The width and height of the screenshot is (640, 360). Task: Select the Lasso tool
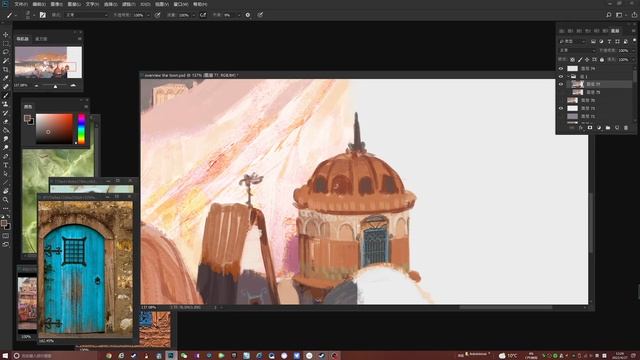click(x=6, y=52)
